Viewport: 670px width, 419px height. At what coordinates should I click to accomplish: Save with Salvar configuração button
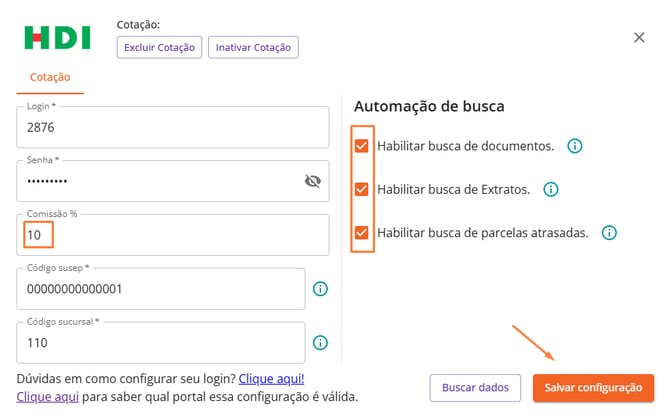pyautogui.click(x=593, y=387)
